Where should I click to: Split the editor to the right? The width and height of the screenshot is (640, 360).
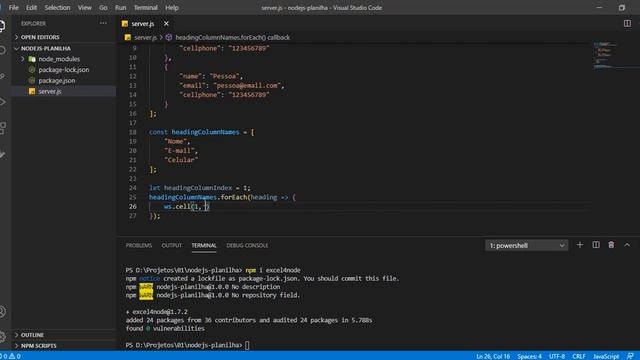pyautogui.click(x=627, y=24)
